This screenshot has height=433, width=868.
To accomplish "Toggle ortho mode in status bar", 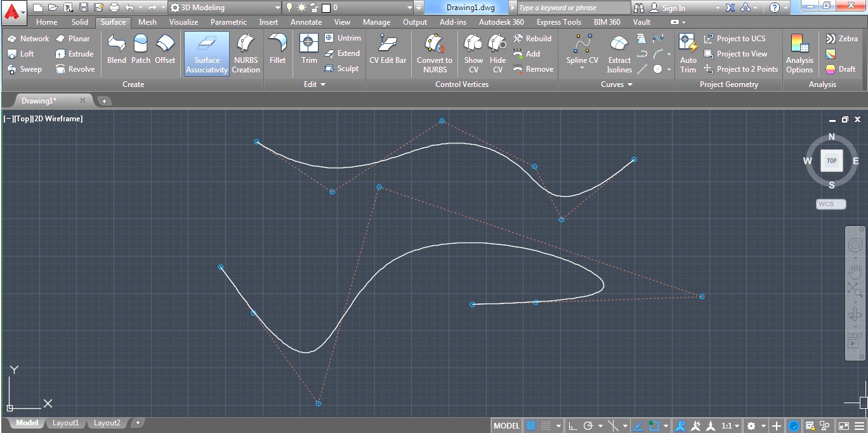I will pos(572,426).
